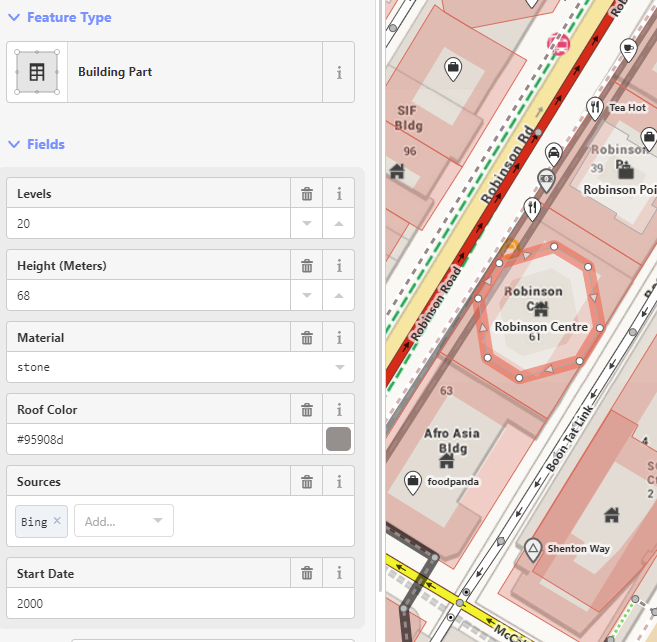Show info for the Roof Color field
This screenshot has width=657, height=642.
339,409
